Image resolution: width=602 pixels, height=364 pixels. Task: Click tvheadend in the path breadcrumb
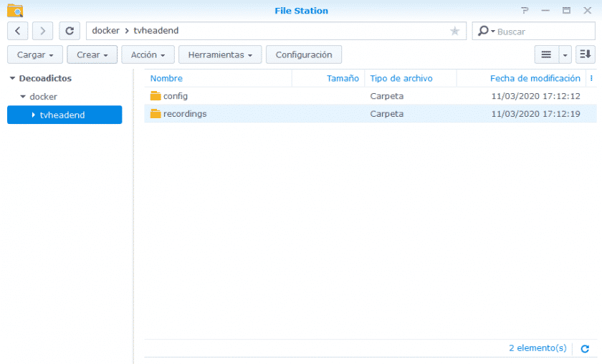point(156,31)
